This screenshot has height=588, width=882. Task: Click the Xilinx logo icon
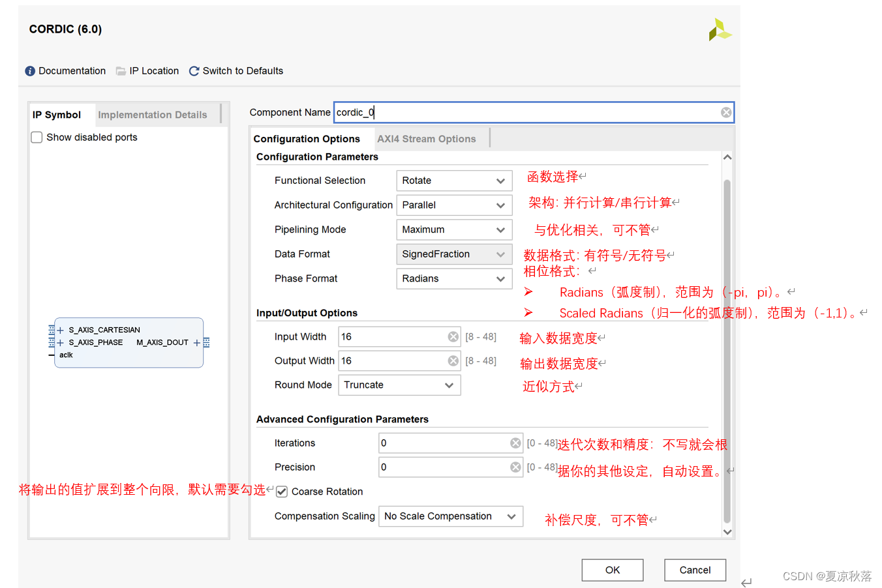coord(720,30)
